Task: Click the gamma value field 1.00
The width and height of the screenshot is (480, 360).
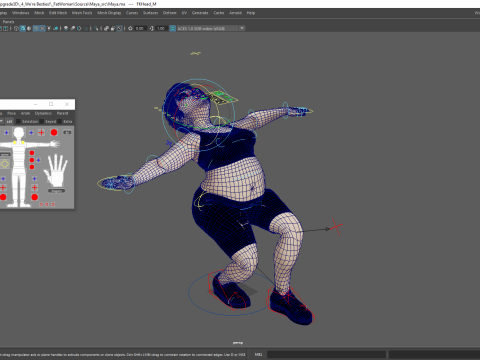Action: pyautogui.click(x=161, y=28)
